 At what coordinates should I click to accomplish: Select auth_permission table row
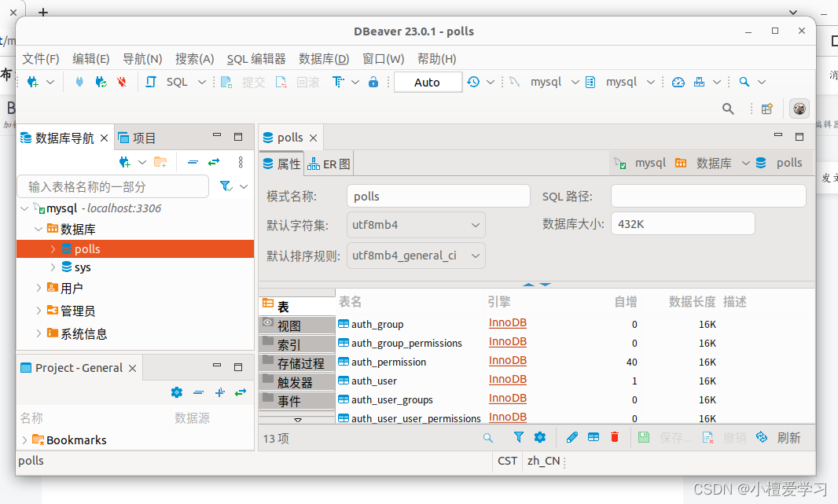(575, 362)
